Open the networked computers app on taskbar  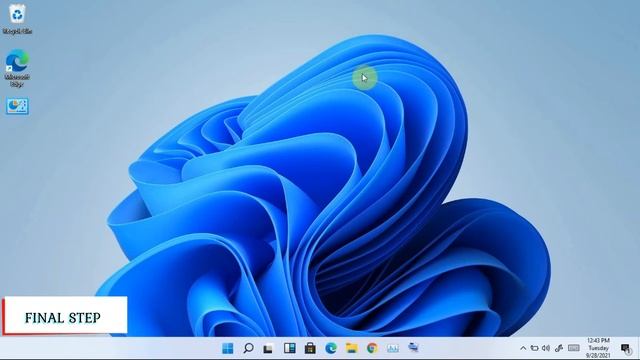[x=413, y=347]
